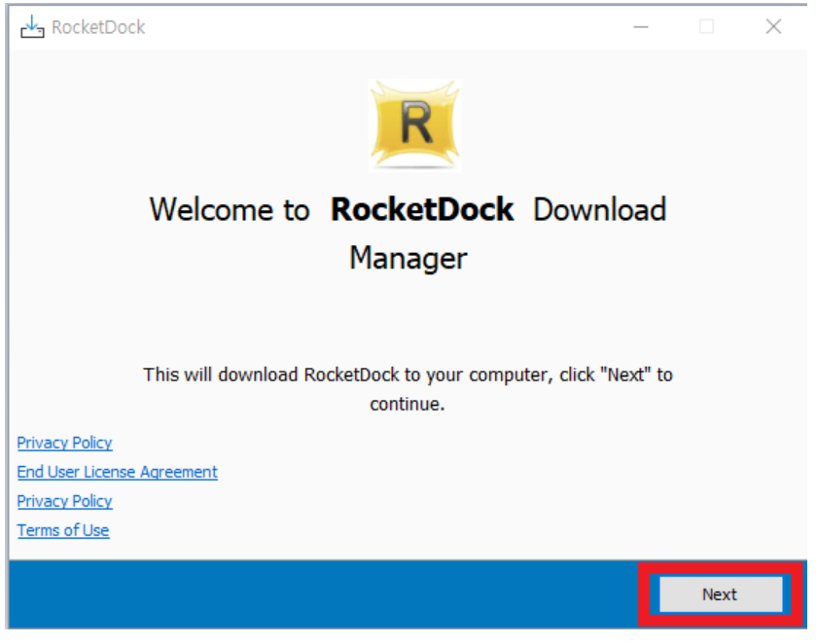This screenshot has height=644, width=817.
Task: Click the Next button
Action: click(x=721, y=594)
